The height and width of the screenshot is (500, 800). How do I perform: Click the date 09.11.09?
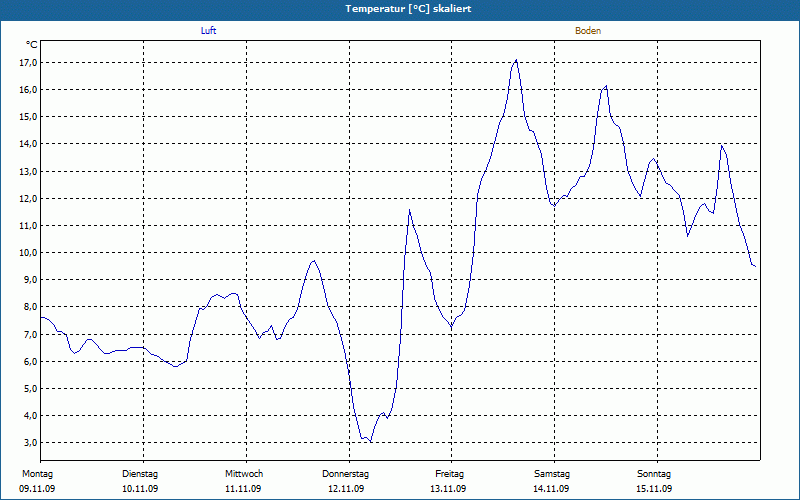coord(37,489)
